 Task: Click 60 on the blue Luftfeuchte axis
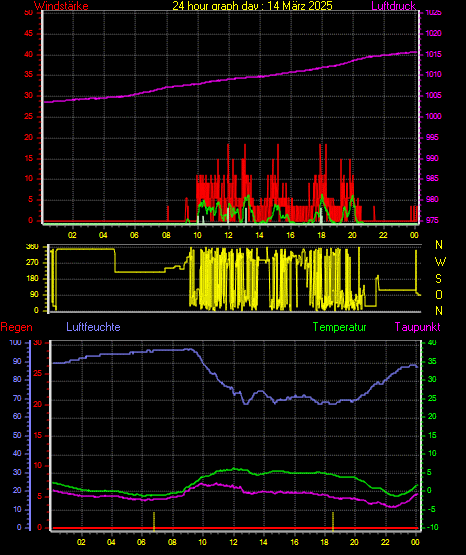click(17, 416)
